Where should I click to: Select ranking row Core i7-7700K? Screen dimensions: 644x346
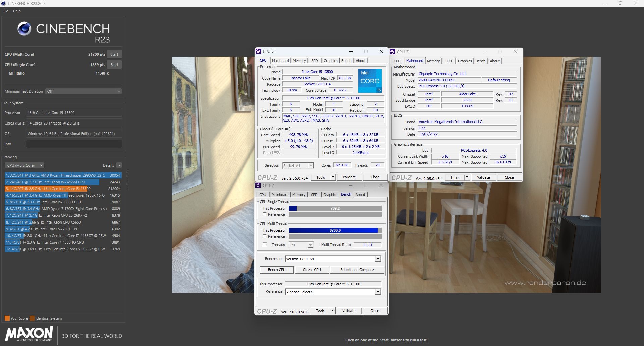pyautogui.click(x=63, y=229)
